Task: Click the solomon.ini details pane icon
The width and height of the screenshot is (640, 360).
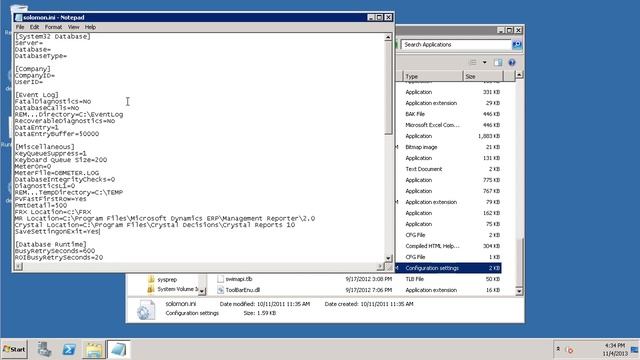Action: 146,310
